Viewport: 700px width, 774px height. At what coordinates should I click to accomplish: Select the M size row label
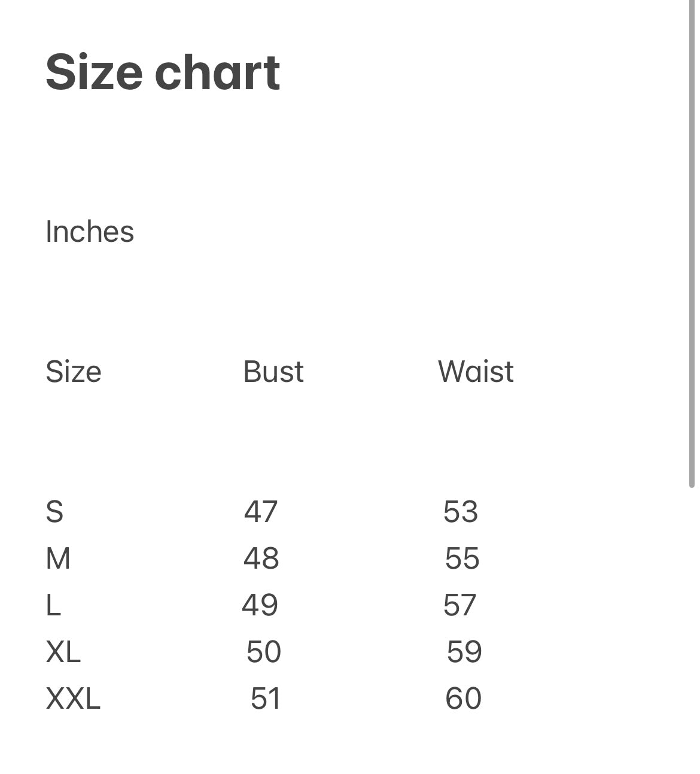coord(58,559)
